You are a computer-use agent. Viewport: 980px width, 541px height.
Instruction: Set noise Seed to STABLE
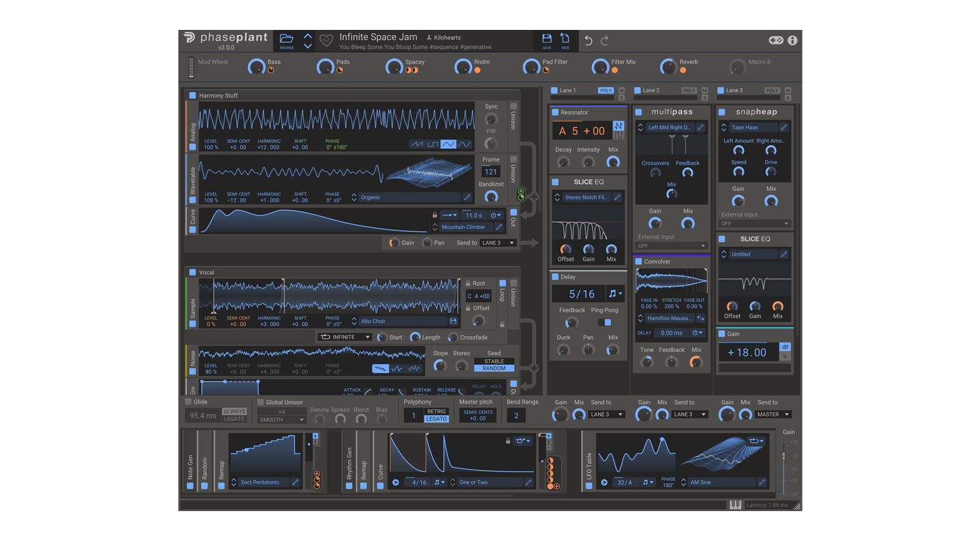[494, 362]
